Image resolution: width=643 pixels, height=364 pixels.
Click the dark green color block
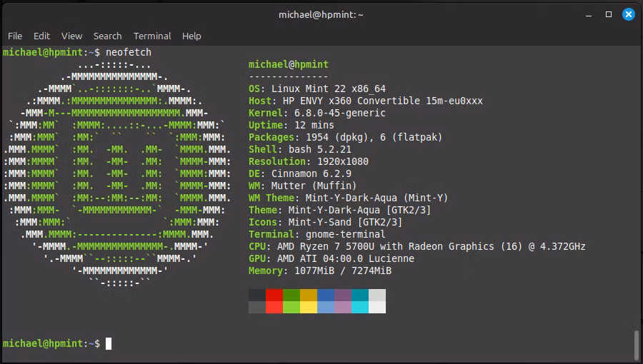[x=291, y=295]
